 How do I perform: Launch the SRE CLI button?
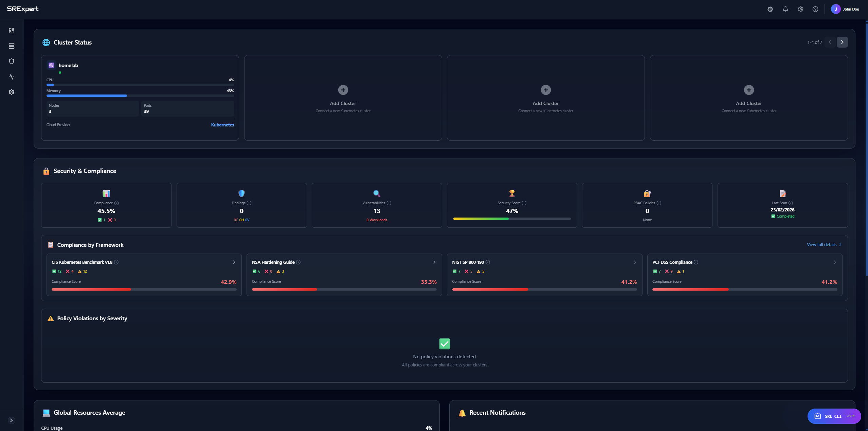point(834,416)
